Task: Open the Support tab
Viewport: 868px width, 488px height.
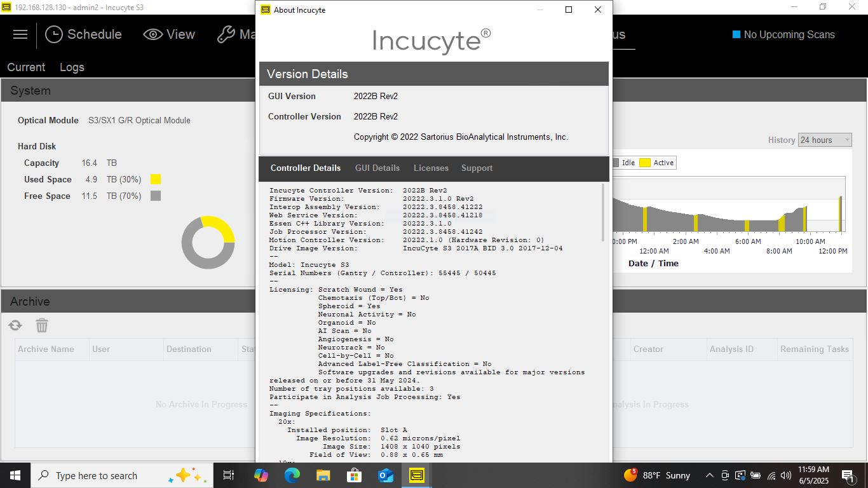Action: click(x=477, y=168)
